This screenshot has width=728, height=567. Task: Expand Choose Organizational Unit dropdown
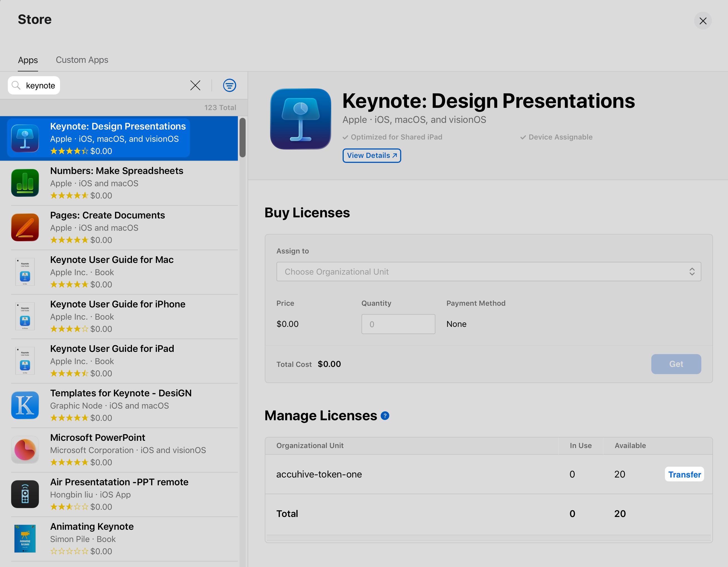pos(489,271)
